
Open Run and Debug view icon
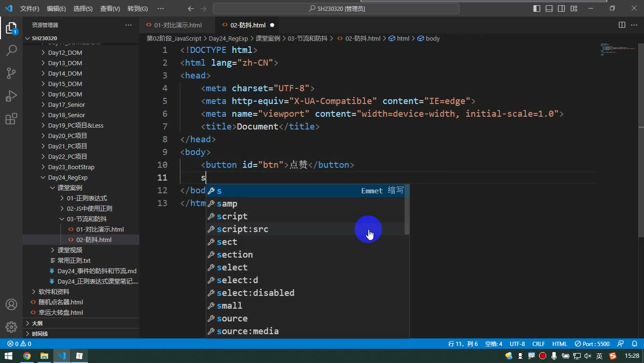click(x=11, y=96)
